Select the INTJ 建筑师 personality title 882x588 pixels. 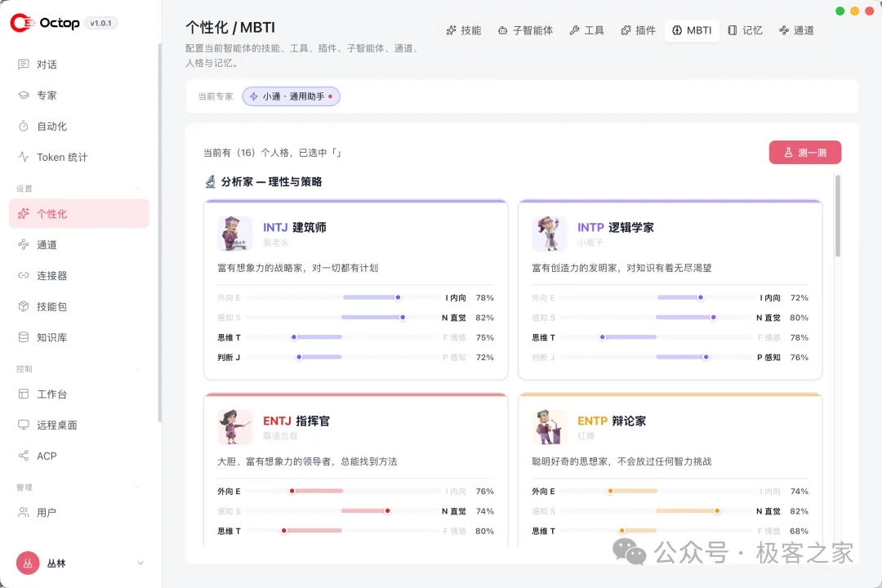295,227
